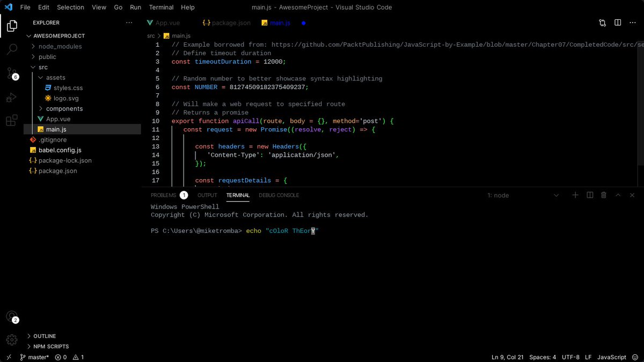Click the master* git branch indicator
Viewport: 644px width, 362px height.
coord(34,357)
